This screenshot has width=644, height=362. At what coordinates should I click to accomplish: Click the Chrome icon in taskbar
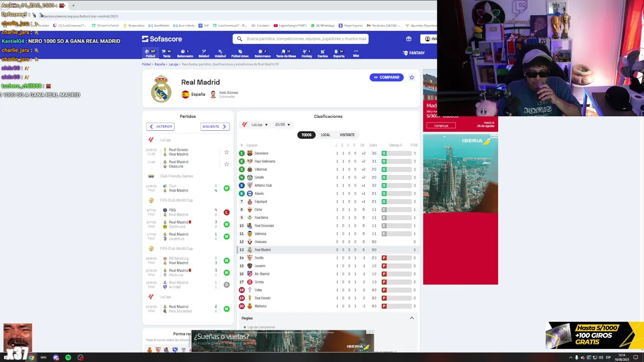[x=31, y=357]
